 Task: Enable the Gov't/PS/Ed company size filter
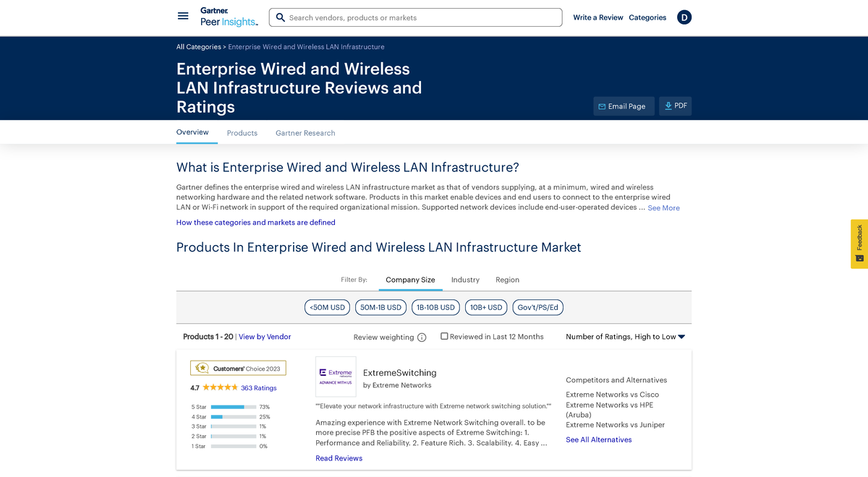[538, 307]
